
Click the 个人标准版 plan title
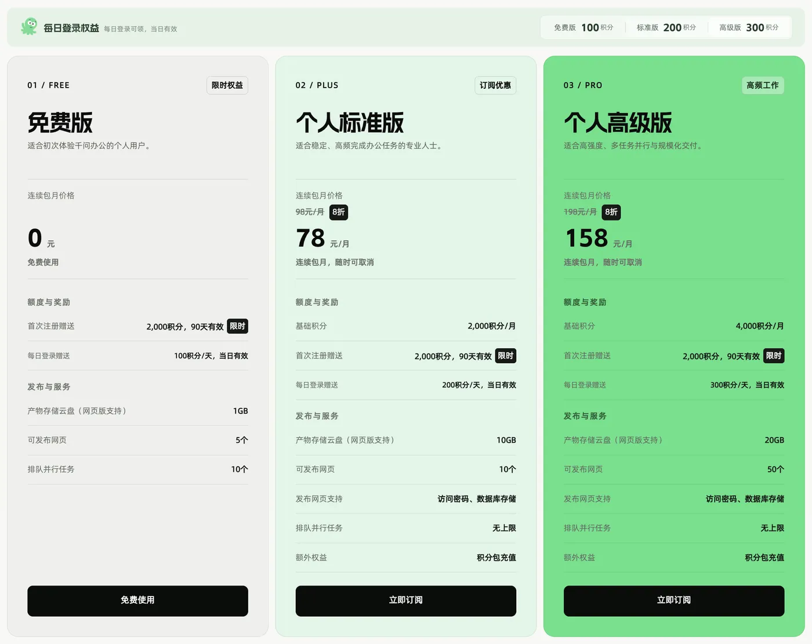pos(350,122)
